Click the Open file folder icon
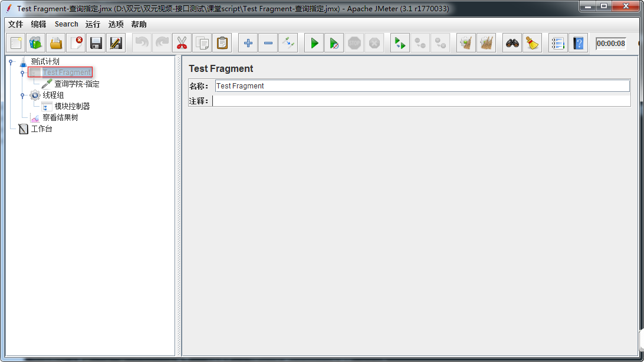The height and width of the screenshot is (362, 644). (56, 43)
